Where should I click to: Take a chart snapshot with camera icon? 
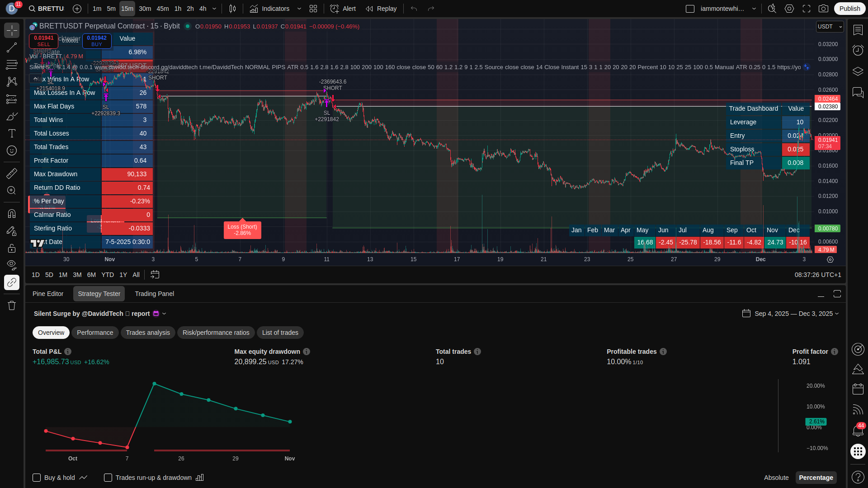point(823,9)
